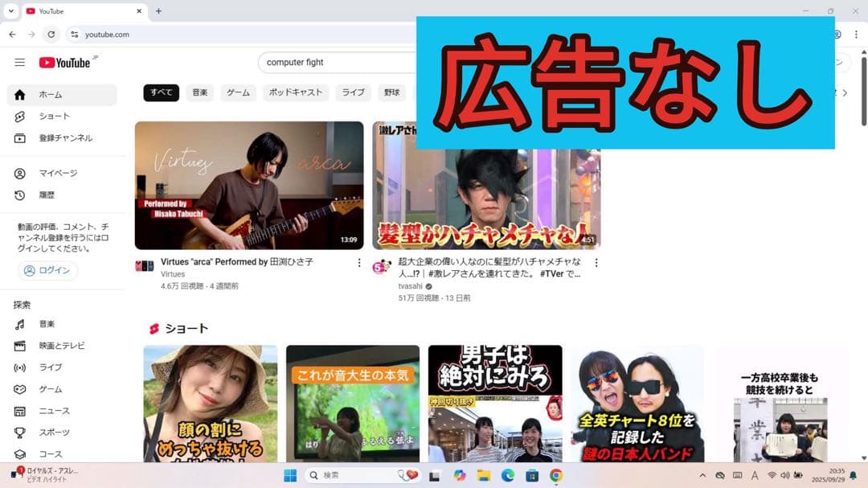
Task: Go back in browser
Action: coord(12,35)
